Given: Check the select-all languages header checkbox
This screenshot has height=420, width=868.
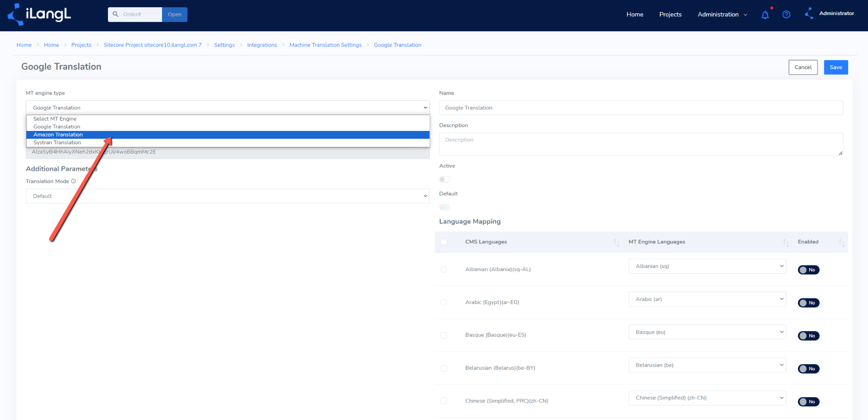Looking at the screenshot, I should (444, 242).
